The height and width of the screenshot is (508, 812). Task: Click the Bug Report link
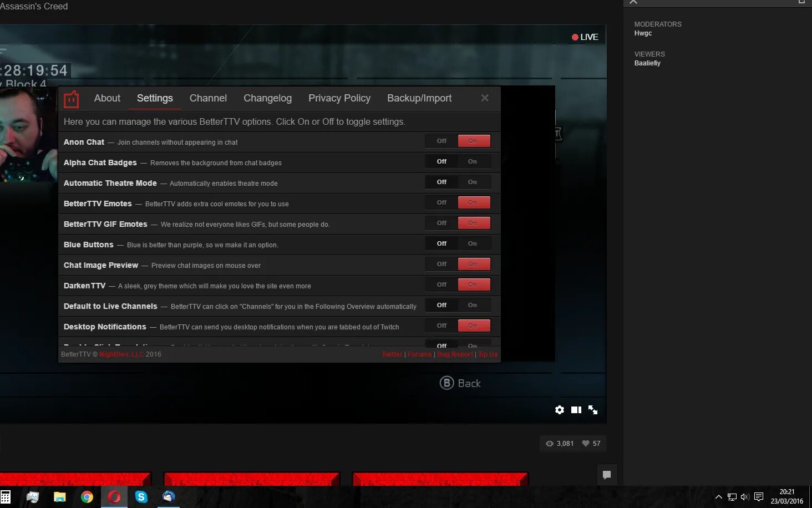click(455, 354)
